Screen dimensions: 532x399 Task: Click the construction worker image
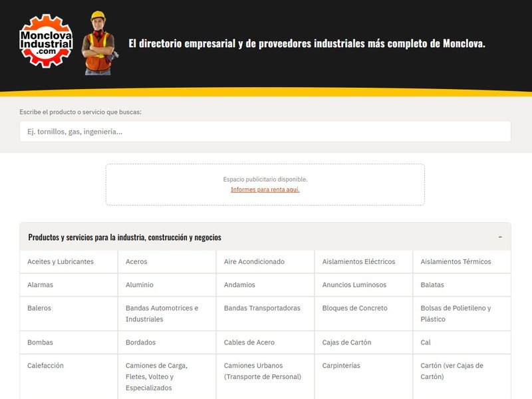coord(99,43)
